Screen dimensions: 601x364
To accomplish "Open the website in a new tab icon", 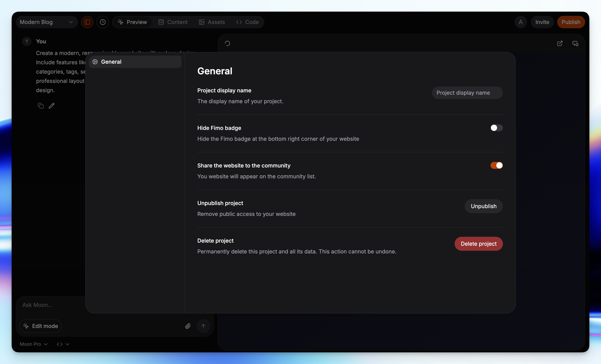I will (560, 43).
